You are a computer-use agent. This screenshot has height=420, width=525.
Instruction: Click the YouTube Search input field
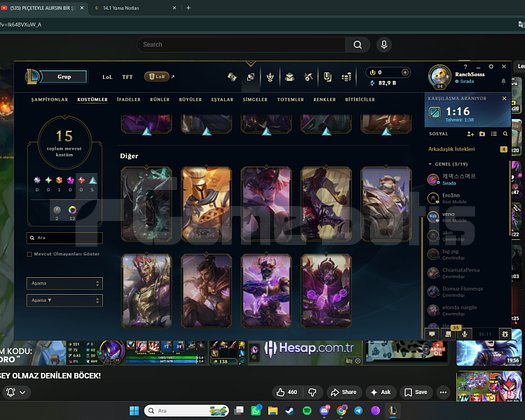(x=241, y=45)
